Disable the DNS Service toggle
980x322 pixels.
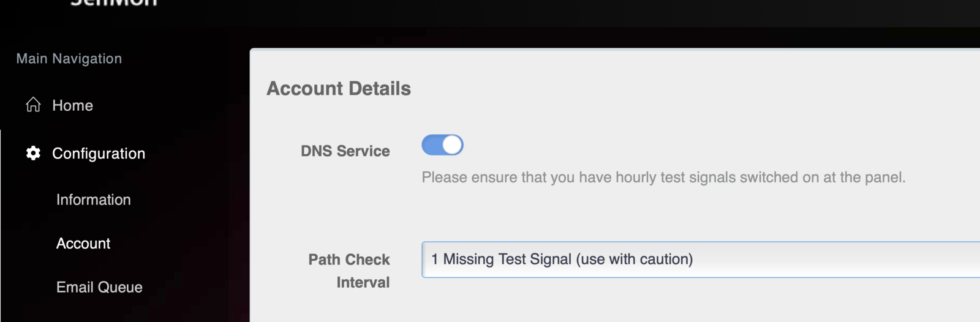pyautogui.click(x=442, y=145)
